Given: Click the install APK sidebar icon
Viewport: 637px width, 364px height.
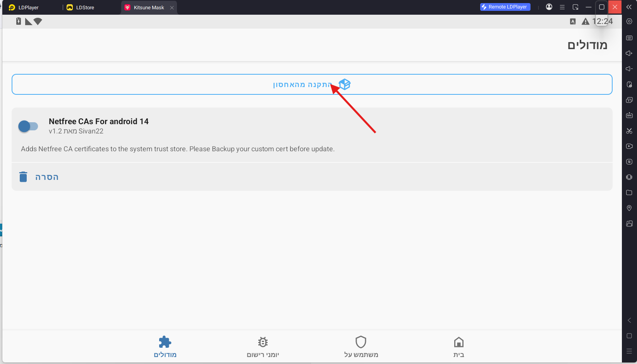Looking at the screenshot, I should [629, 115].
